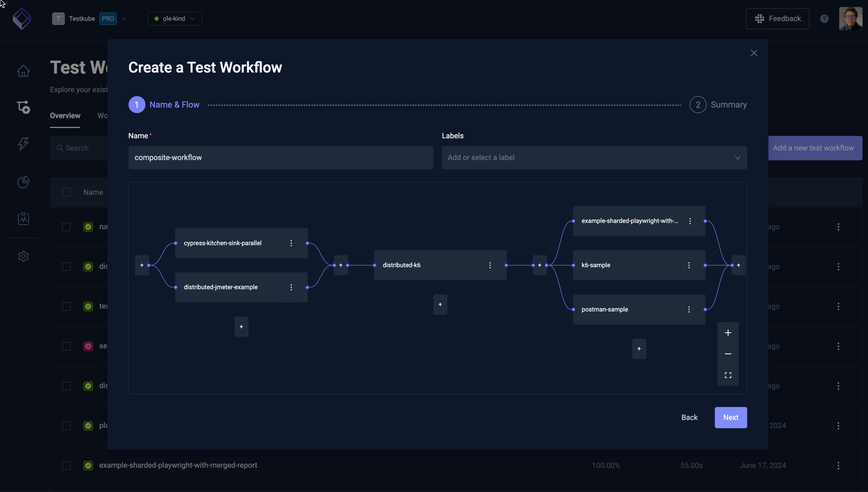The image size is (868, 492).
Task: Open the ole-kind environment dropdown
Action: click(x=175, y=18)
